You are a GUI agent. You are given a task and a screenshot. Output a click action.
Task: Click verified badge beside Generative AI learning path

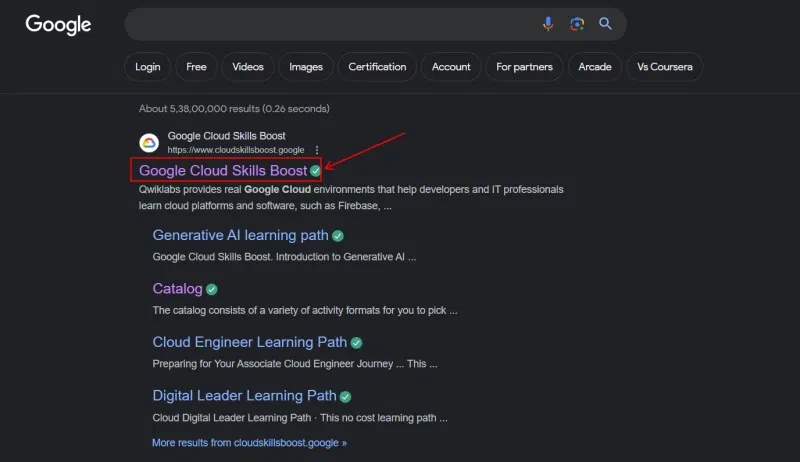tap(338, 236)
